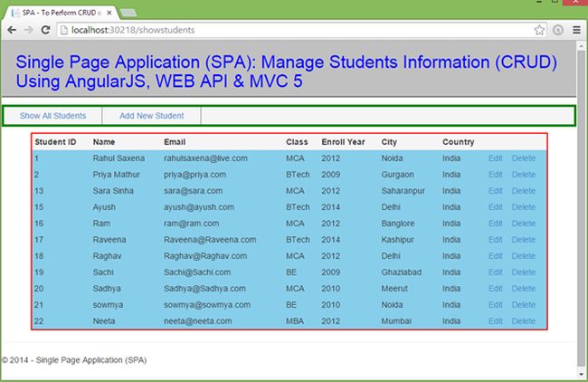The height and width of the screenshot is (382, 588).
Task: Edit Sara Sinha's record
Action: (495, 191)
